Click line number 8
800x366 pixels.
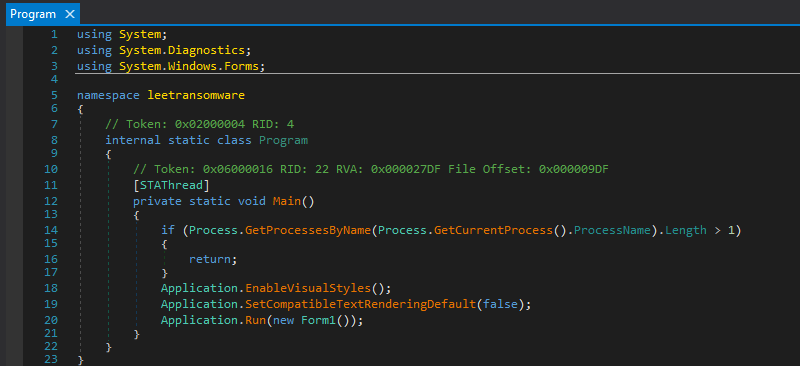click(x=54, y=140)
